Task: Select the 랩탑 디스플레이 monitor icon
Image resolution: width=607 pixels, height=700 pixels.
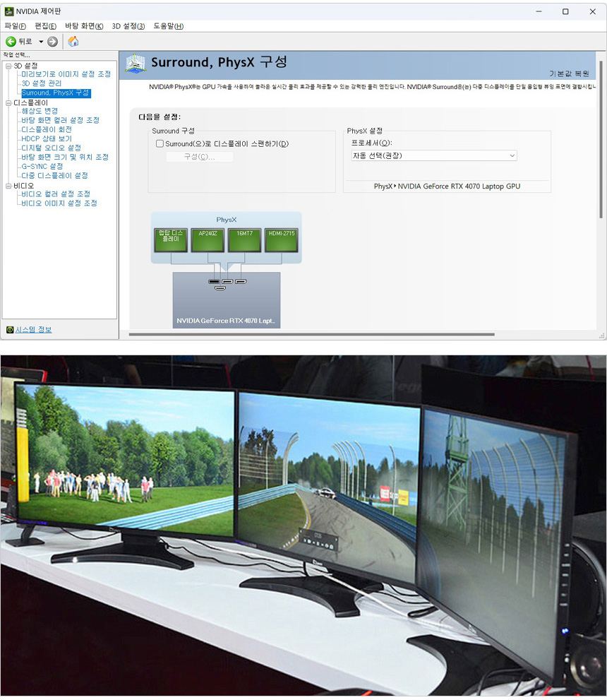Action: pyautogui.click(x=171, y=240)
